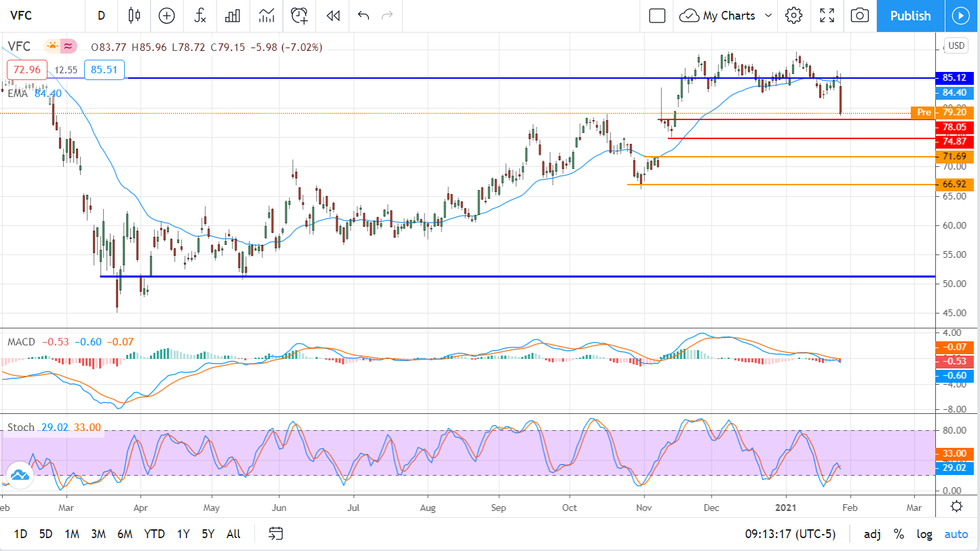This screenshot has width=980, height=551.
Task: Click the play icon next to Publish
Action: tap(962, 16)
